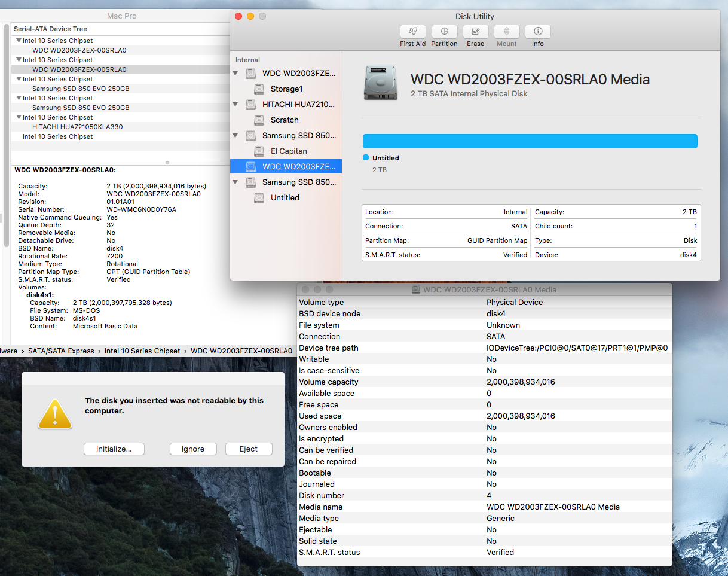
Task: Collapse the third Intel 10 Series Chipset node
Action: (x=19, y=79)
